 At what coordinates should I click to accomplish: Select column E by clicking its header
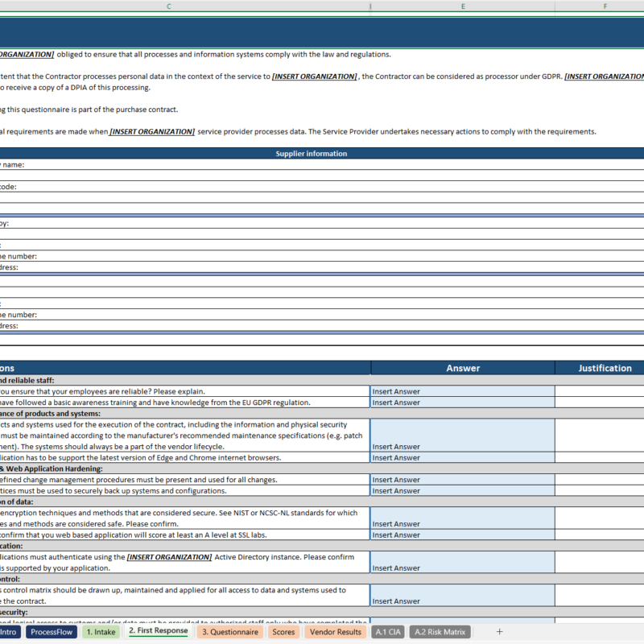click(x=463, y=6)
